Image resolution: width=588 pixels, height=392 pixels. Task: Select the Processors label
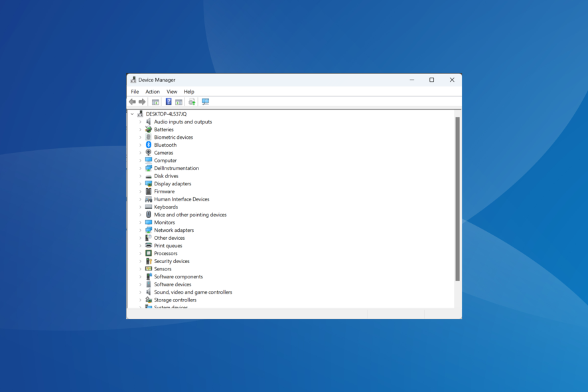(166, 253)
